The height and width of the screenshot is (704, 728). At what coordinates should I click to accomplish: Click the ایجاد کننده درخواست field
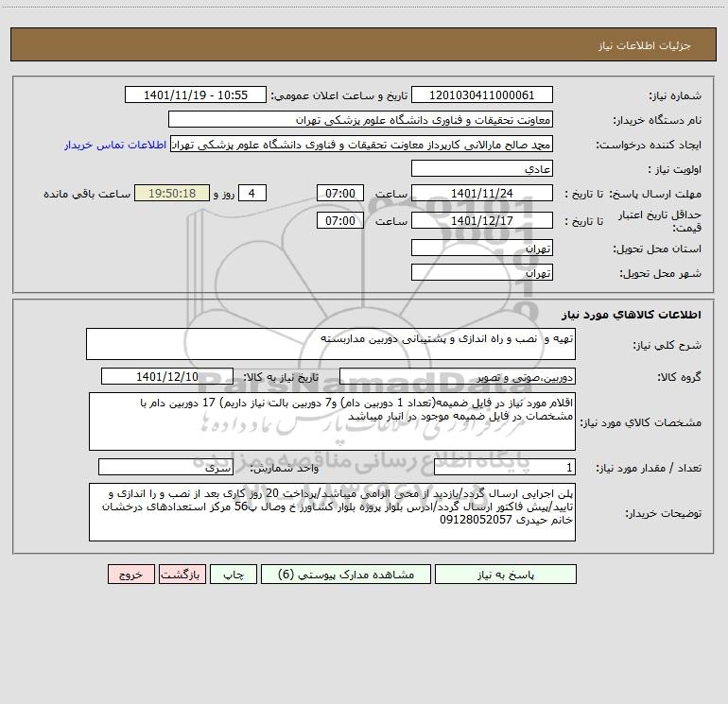tap(362, 144)
